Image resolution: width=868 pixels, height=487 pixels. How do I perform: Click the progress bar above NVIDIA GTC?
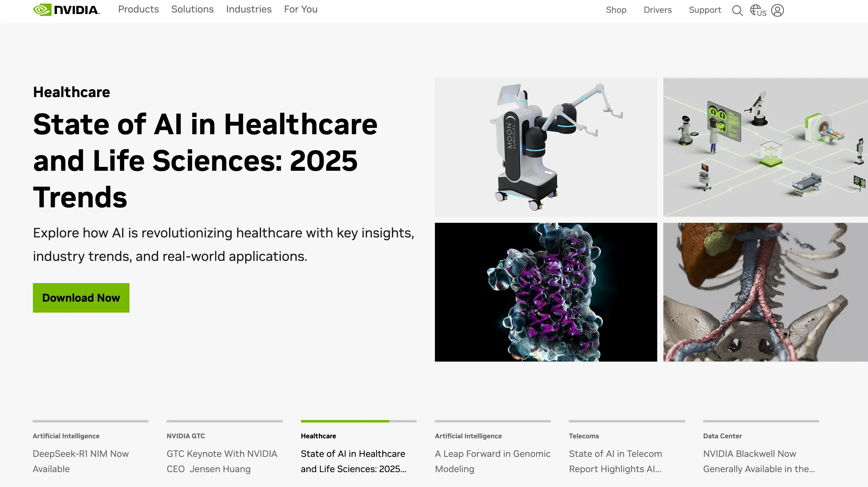[x=224, y=421]
